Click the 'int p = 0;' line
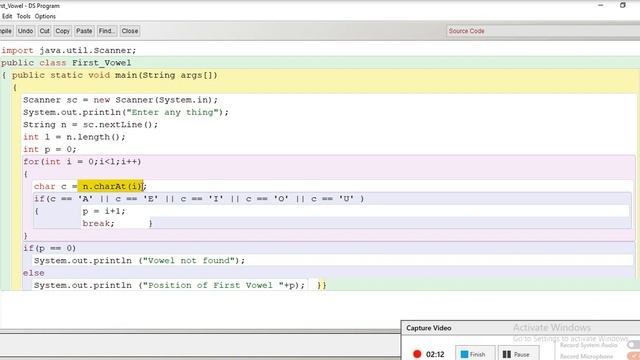This screenshot has width=640, height=360. coord(49,149)
